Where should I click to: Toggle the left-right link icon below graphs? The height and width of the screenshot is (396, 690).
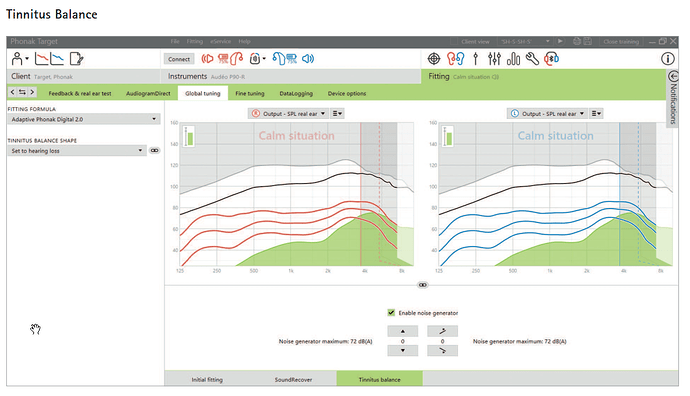[x=422, y=285]
